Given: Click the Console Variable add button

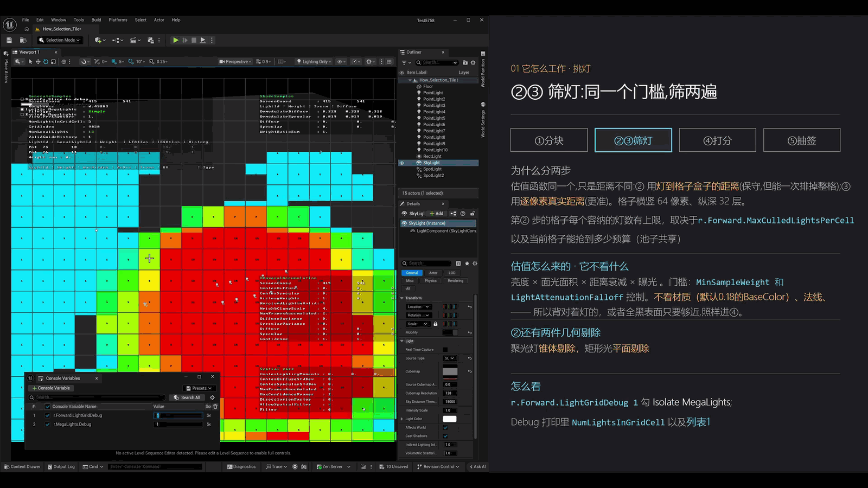Looking at the screenshot, I should click(52, 388).
